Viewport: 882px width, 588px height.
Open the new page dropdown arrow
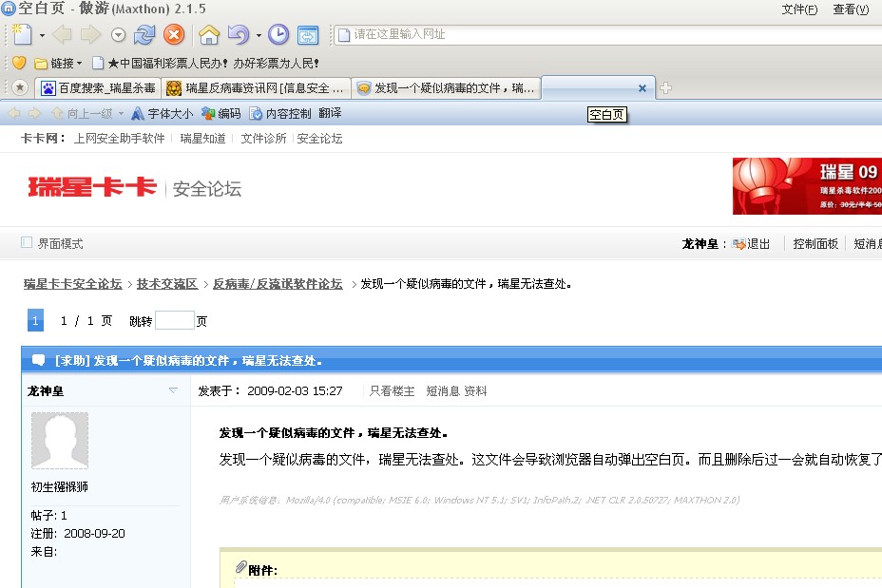tap(42, 35)
